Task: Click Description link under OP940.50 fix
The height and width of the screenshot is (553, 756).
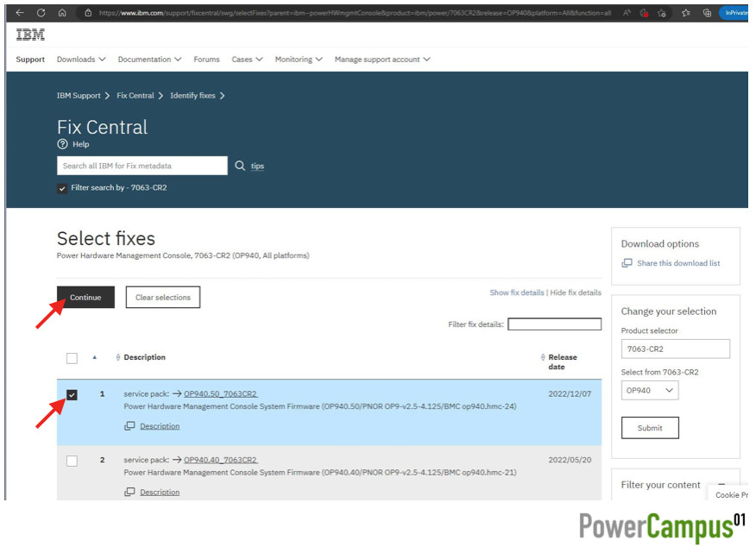Action: click(x=160, y=426)
